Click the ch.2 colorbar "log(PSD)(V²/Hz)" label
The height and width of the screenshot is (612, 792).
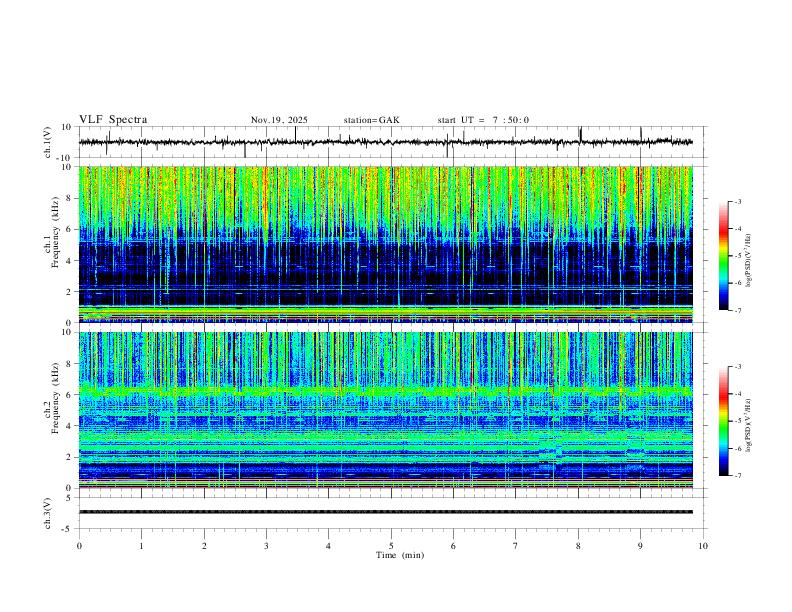point(749,425)
